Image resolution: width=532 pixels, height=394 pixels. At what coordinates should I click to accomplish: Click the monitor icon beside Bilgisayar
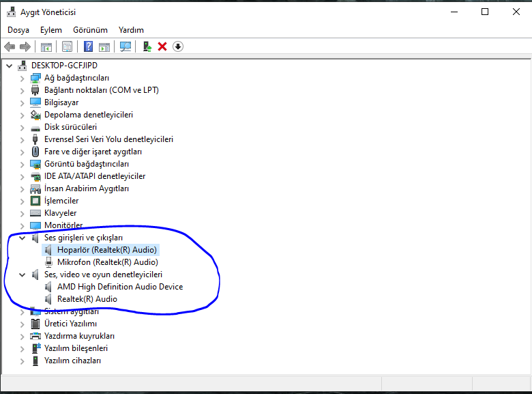(x=35, y=102)
